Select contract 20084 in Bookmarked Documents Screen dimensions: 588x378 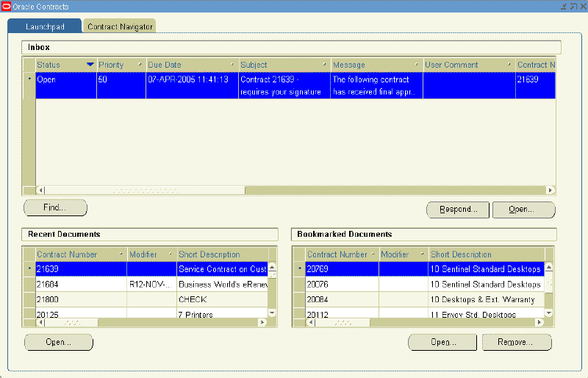(x=342, y=299)
